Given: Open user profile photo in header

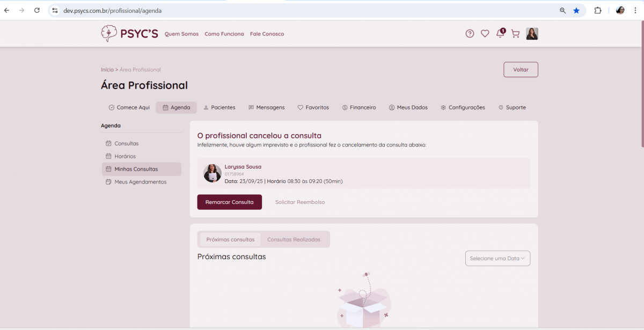Looking at the screenshot, I should [532, 34].
